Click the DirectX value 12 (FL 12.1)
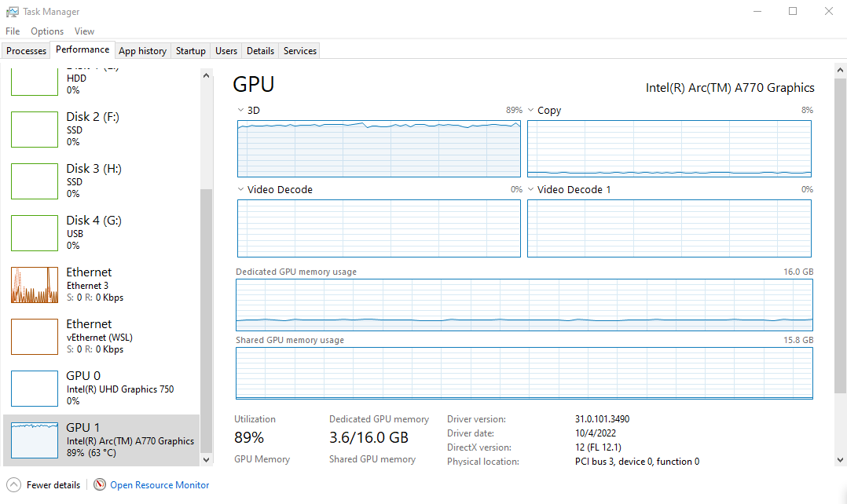 coord(598,447)
